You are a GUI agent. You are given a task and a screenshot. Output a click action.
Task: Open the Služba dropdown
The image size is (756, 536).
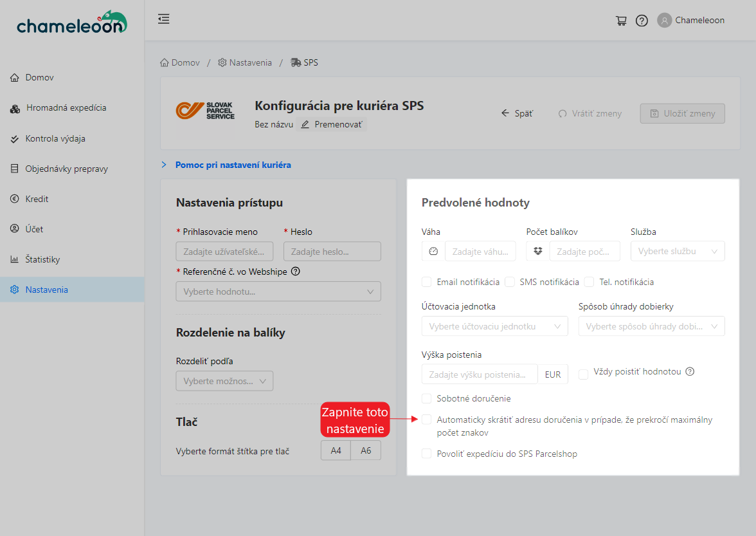click(678, 251)
